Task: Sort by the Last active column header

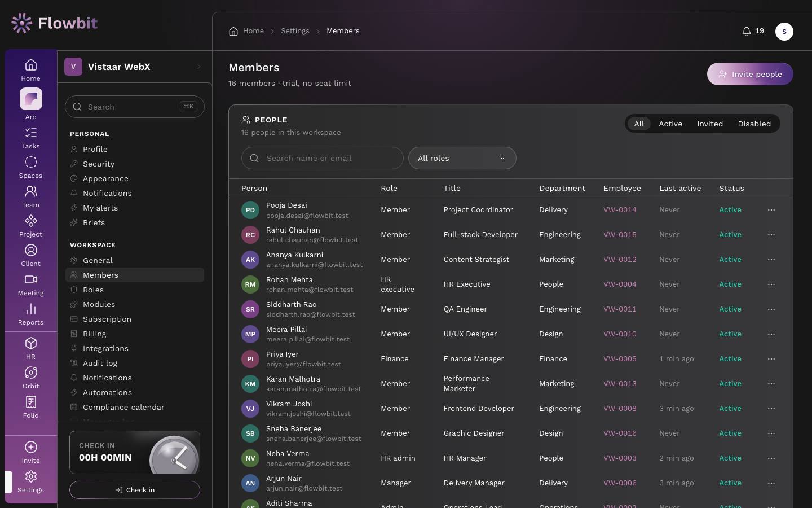Action: coord(680,189)
